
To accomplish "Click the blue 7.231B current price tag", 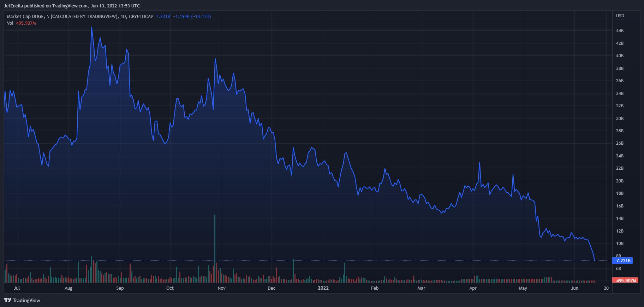I will pyautogui.click(x=623, y=261).
